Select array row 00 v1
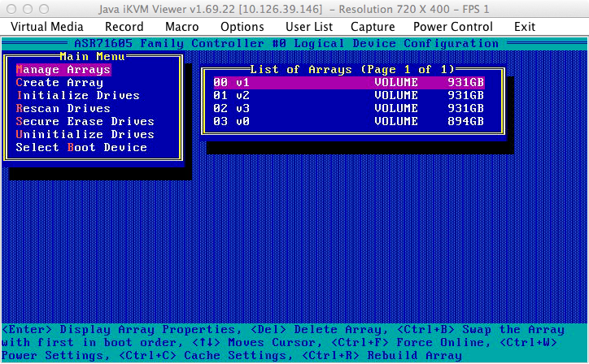The height and width of the screenshot is (364, 589). tap(348, 83)
